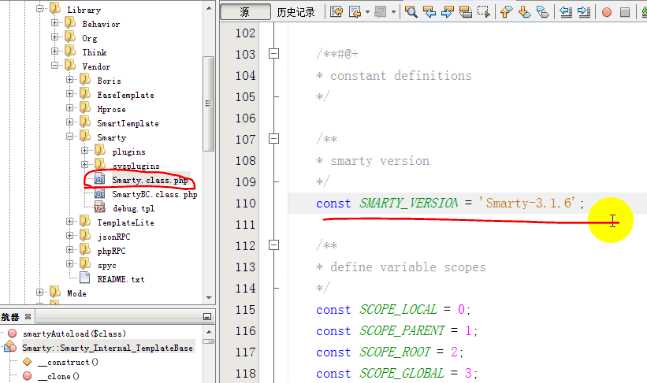Go to next bookmark icon
This screenshot has width=647, height=383.
pos(524,12)
